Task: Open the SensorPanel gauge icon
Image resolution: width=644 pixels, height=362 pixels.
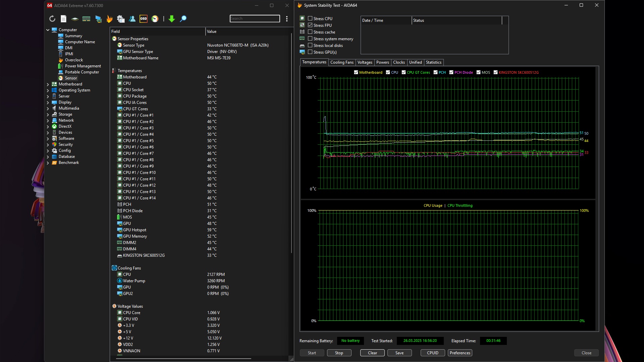Action: tap(155, 19)
